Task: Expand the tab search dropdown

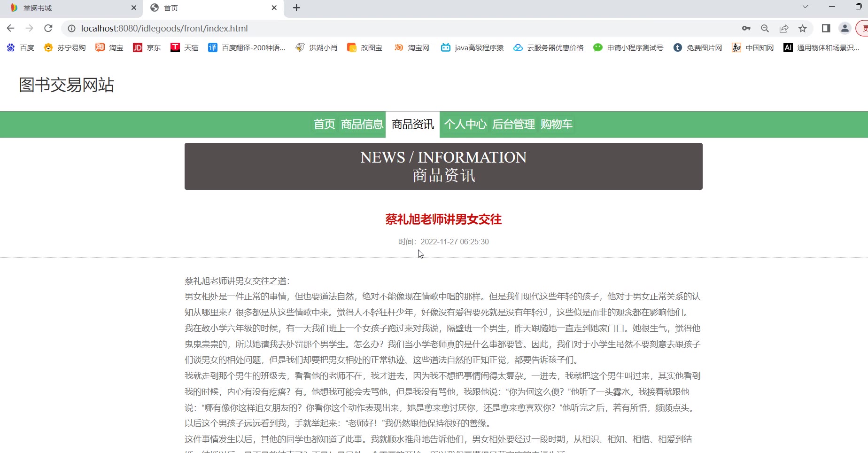Action: [x=805, y=7]
